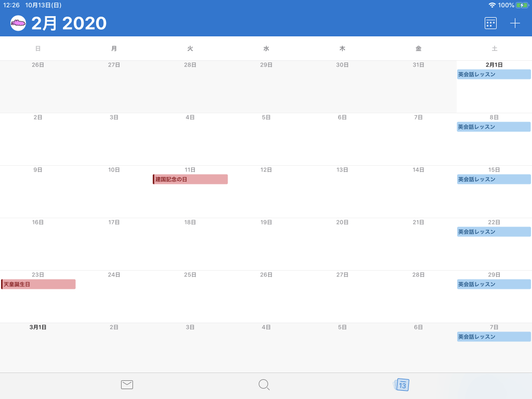The height and width of the screenshot is (399, 532).
Task: Select the Calendar tab icon
Action: point(402,384)
